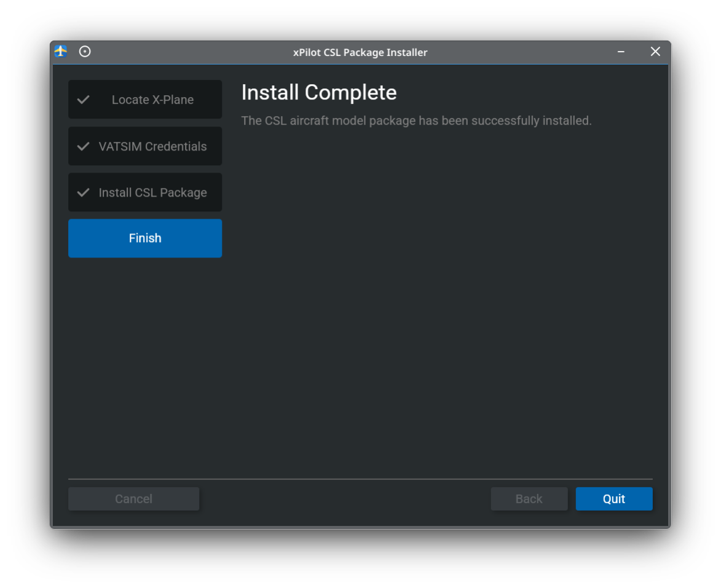This screenshot has height=588, width=721.
Task: Click the VATSIM Credentials label text
Action: (152, 146)
